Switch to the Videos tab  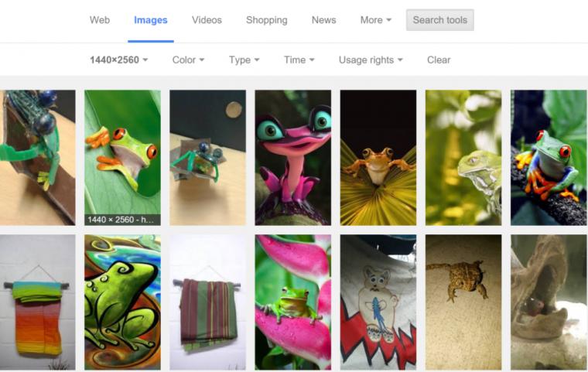point(207,20)
